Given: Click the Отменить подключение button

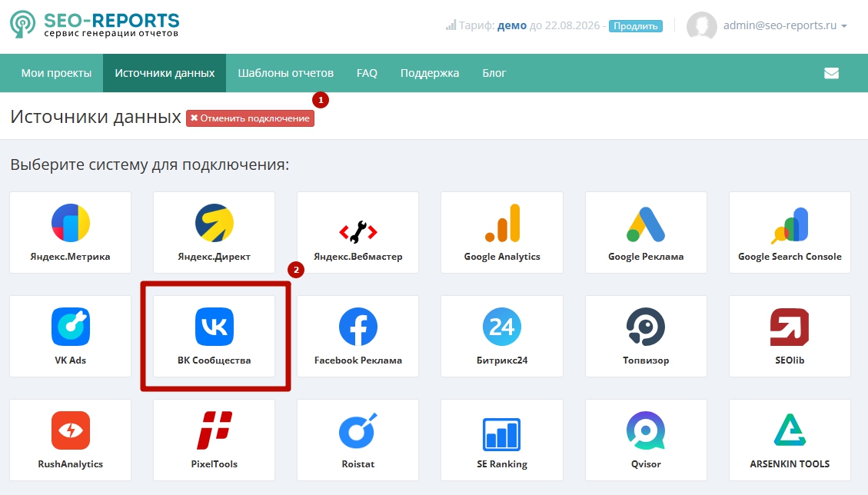Looking at the screenshot, I should pyautogui.click(x=250, y=118).
